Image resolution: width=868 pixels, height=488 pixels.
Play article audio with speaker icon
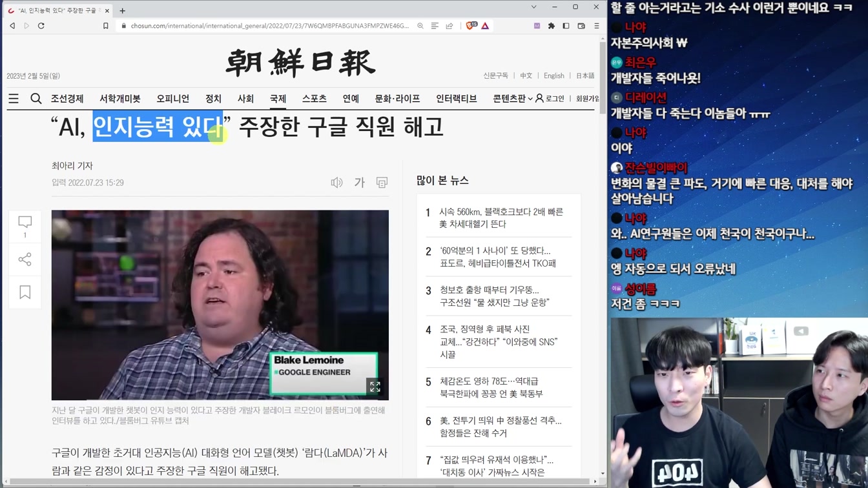[x=336, y=183]
